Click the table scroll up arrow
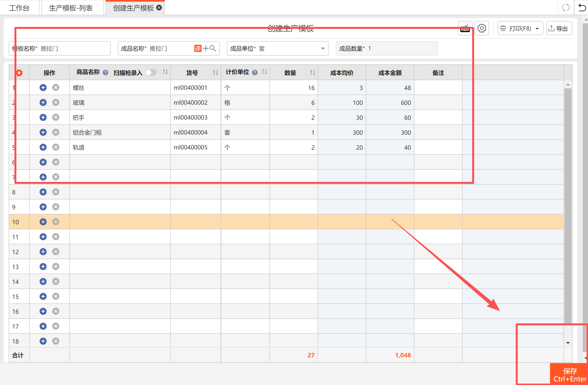Viewport: 588px width, 385px height. [x=568, y=85]
